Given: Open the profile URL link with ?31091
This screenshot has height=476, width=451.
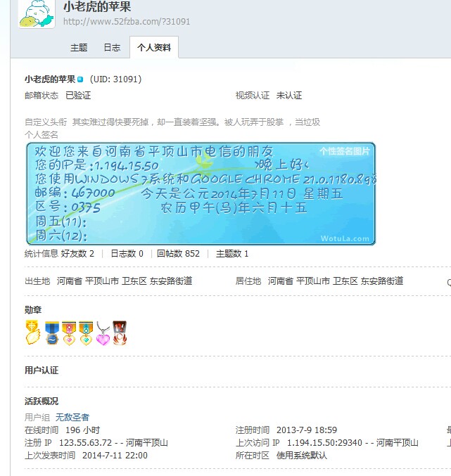Looking at the screenshot, I should (x=127, y=22).
